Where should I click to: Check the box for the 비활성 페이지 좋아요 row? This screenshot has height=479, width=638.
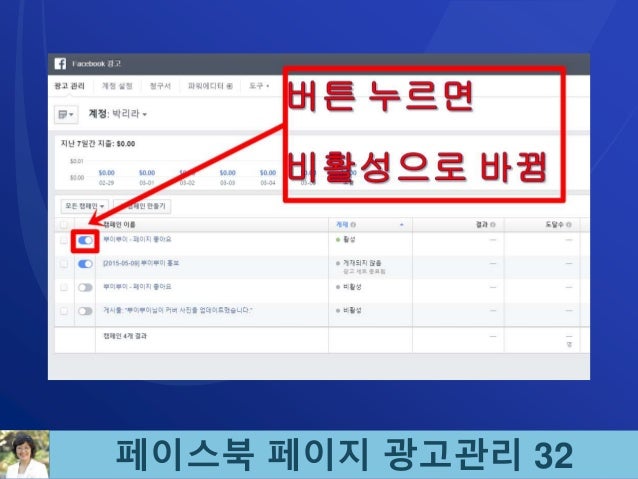[x=64, y=287]
